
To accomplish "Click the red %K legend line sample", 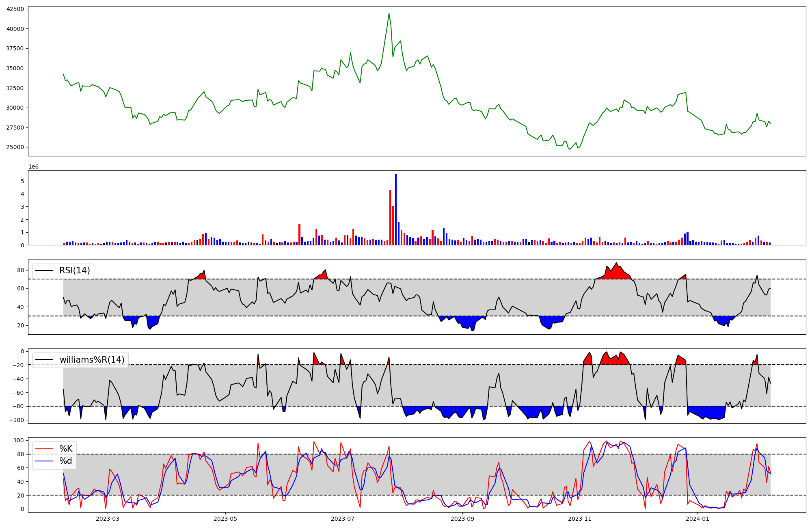I will click(45, 449).
